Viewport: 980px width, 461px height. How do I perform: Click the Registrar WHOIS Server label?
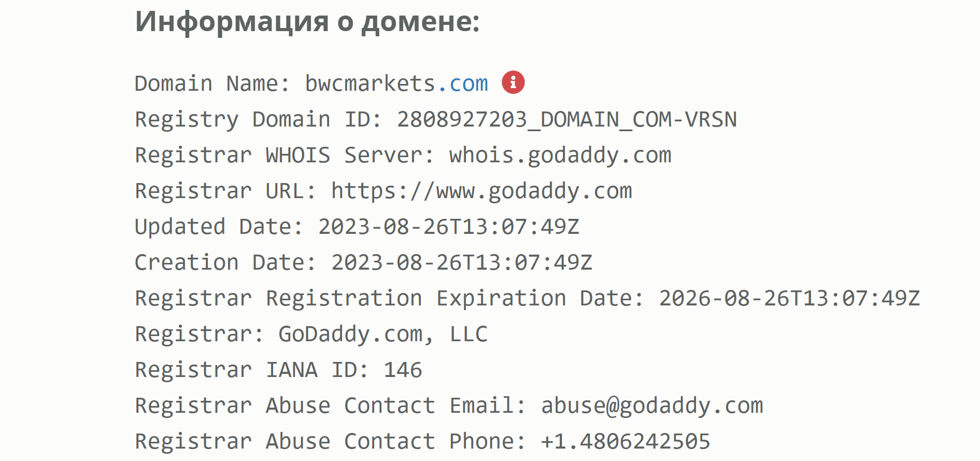[x=285, y=156]
